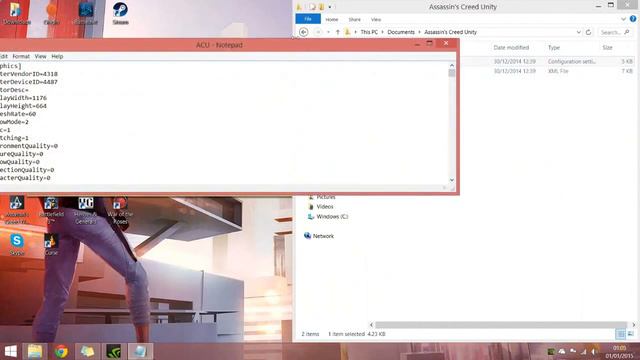The image size is (640, 360).
Task: Click the DisplayHeight=664 line in Notepad
Action: pyautogui.click(x=23, y=106)
